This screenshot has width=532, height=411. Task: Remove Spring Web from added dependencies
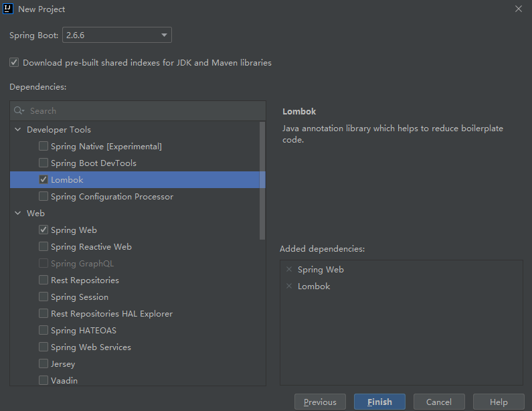point(289,270)
